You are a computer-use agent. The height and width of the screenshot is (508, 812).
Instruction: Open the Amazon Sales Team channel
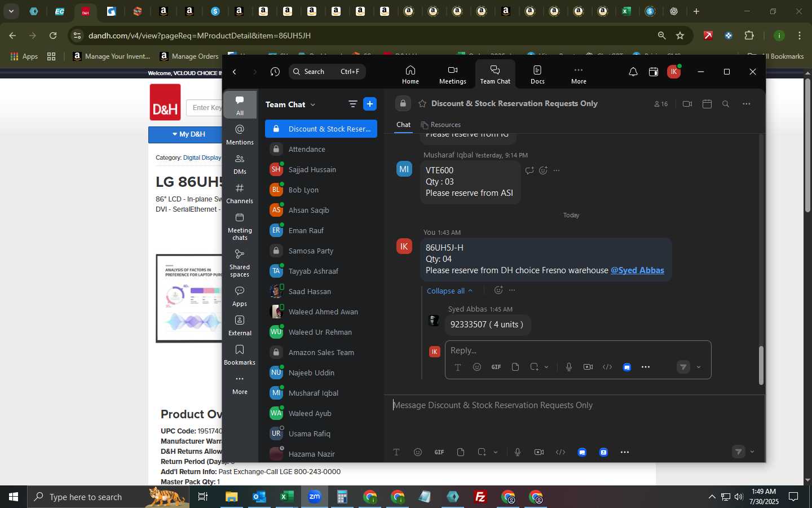(321, 352)
